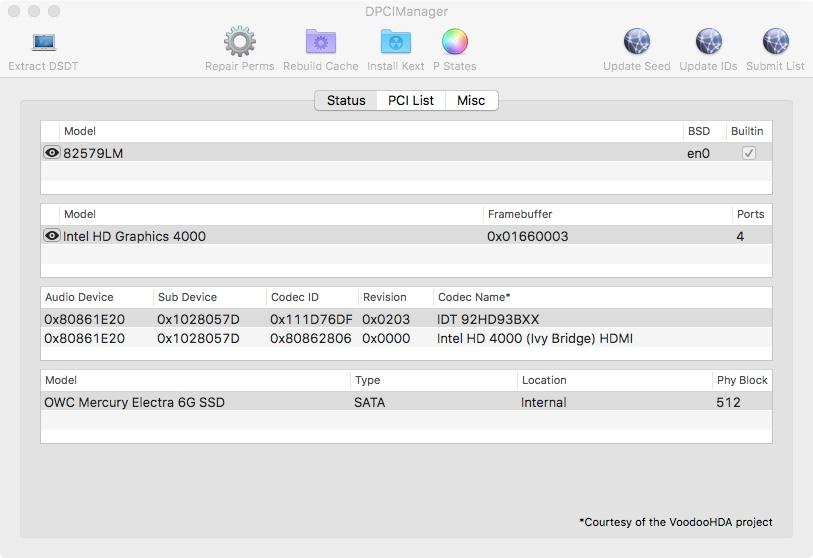Run Repair Perms gear tool

(240, 41)
